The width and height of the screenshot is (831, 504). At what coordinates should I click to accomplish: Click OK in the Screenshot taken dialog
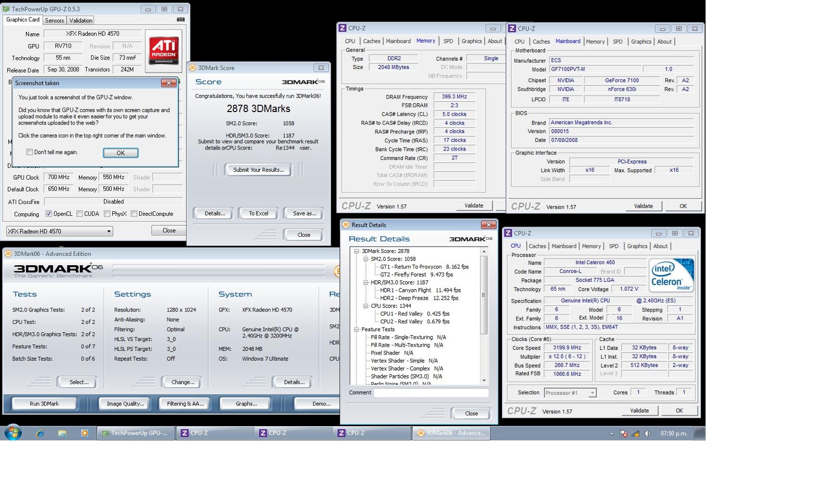click(120, 153)
